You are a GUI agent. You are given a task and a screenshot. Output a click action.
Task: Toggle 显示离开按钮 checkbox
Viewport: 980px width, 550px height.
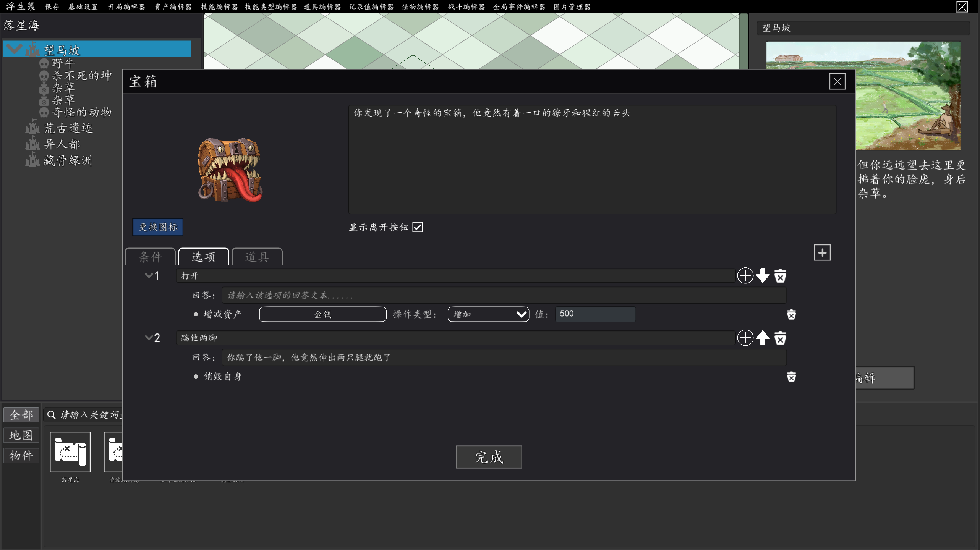tap(418, 227)
